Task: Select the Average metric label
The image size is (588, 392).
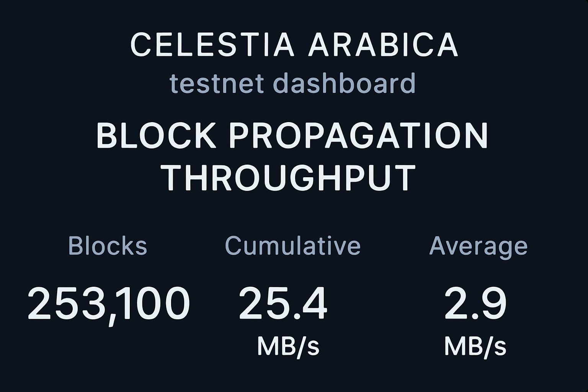Action: (x=478, y=246)
